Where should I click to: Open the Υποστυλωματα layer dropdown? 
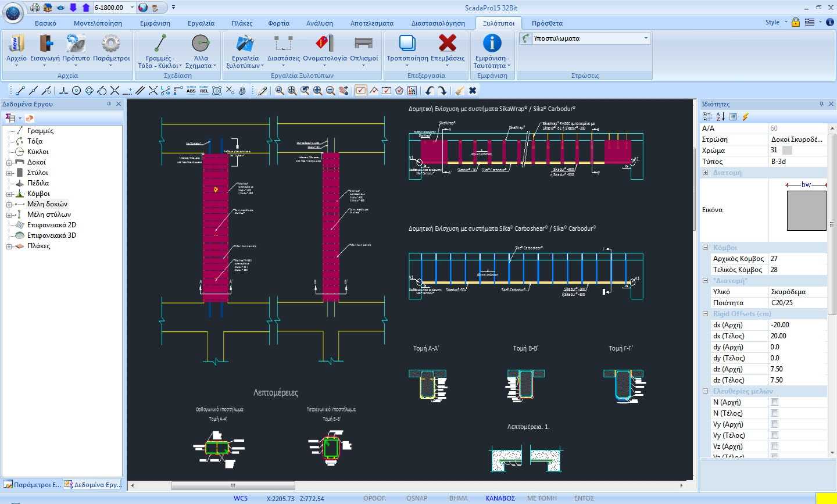646,38
